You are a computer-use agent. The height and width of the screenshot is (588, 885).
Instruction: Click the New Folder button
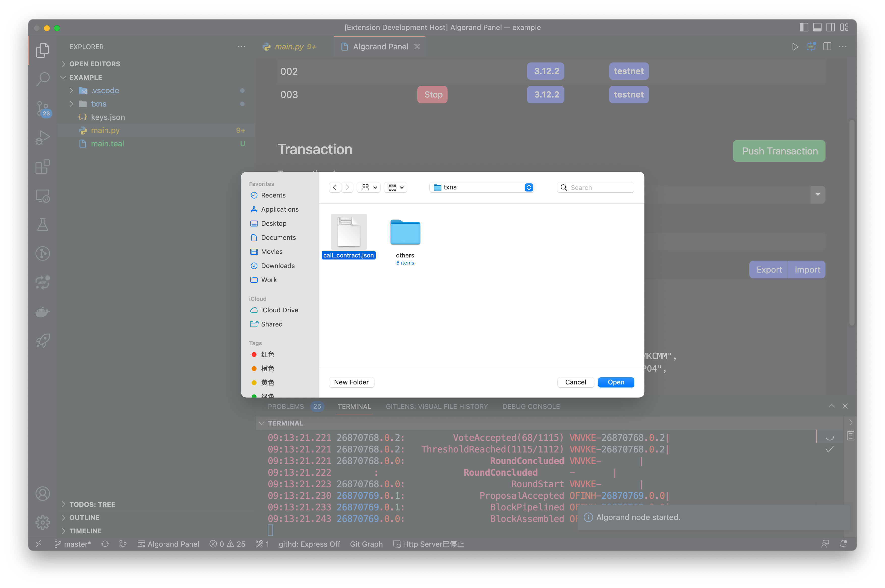[351, 382]
